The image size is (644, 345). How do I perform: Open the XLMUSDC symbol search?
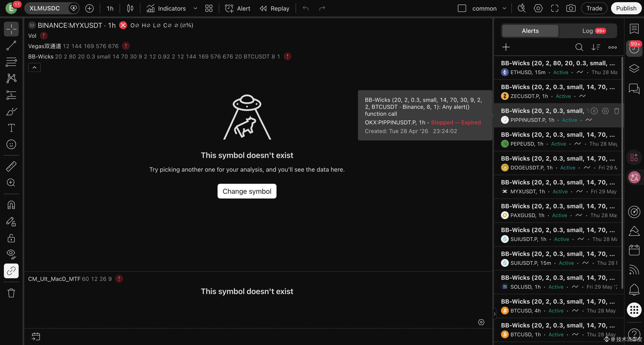tap(45, 8)
